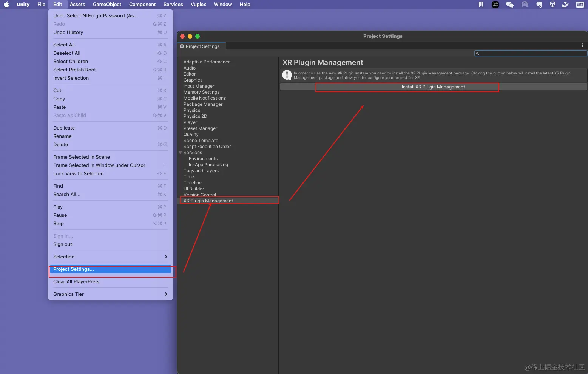Collapse the Services tree section
The image size is (588, 374).
pyautogui.click(x=181, y=153)
